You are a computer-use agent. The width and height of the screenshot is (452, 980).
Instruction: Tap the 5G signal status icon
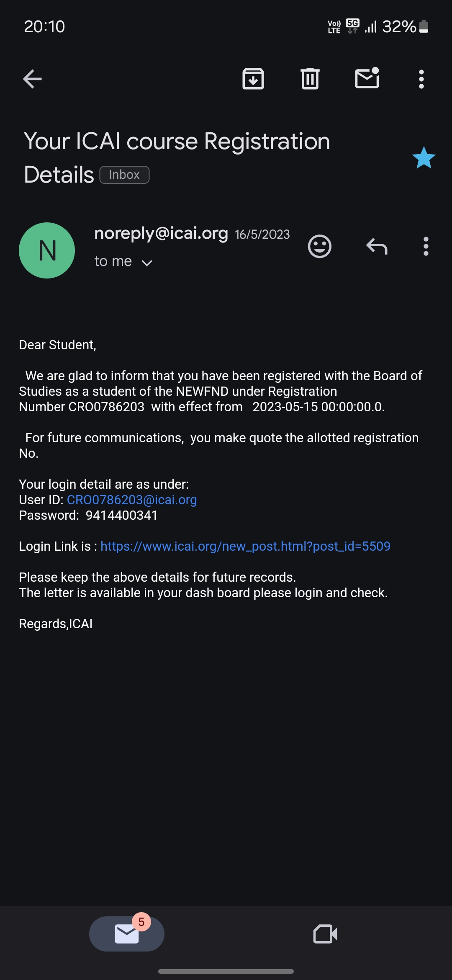(x=352, y=26)
